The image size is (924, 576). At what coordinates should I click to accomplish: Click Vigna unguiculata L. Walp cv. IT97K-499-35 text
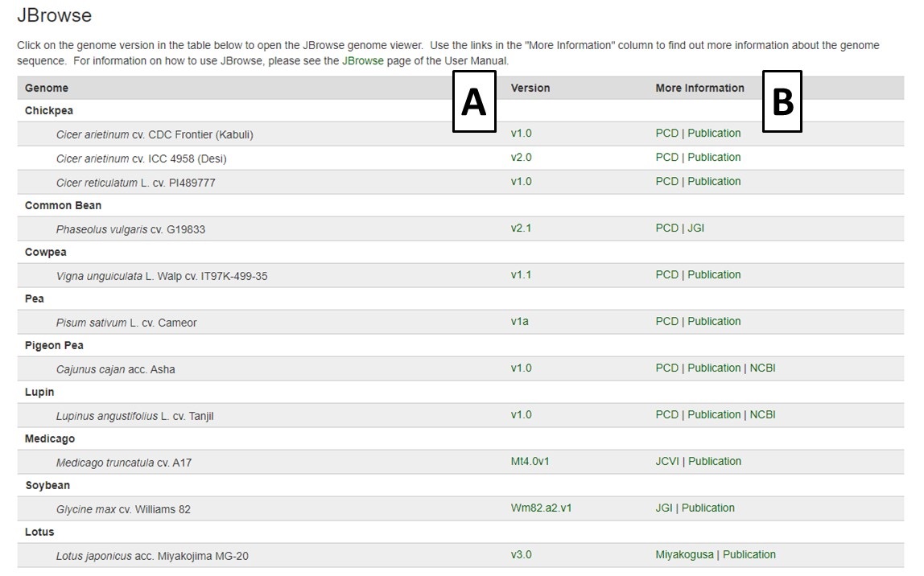pyautogui.click(x=162, y=276)
